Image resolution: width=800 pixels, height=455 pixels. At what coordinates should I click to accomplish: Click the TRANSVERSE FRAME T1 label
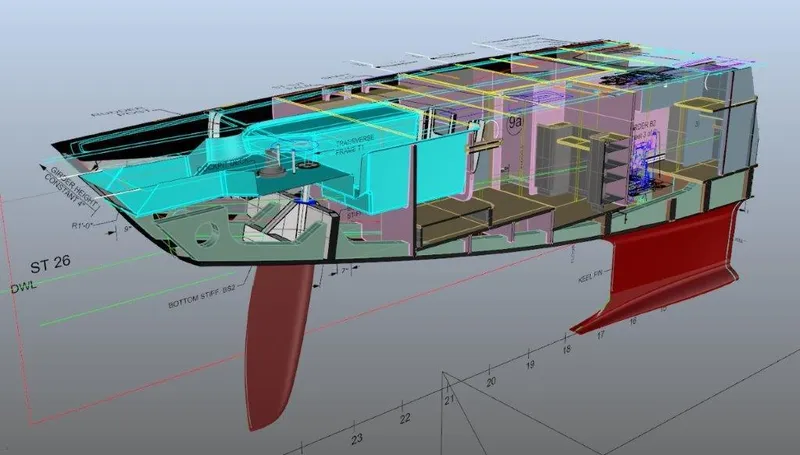(354, 144)
